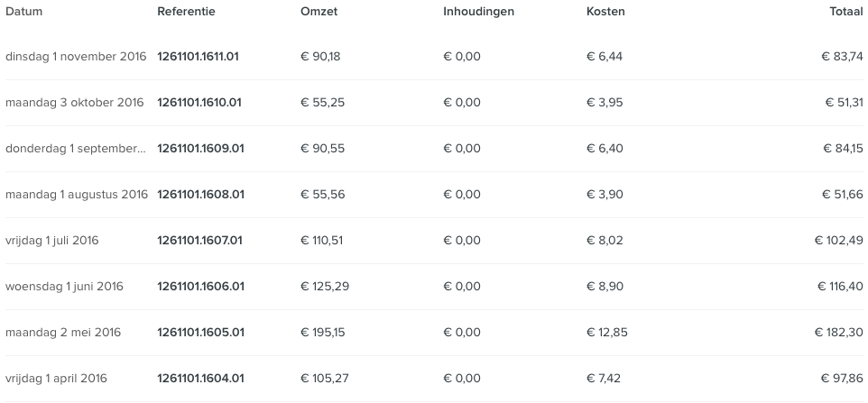The height and width of the screenshot is (403, 868).
Task: Open reference 1261101.1611.01
Action: click(198, 57)
